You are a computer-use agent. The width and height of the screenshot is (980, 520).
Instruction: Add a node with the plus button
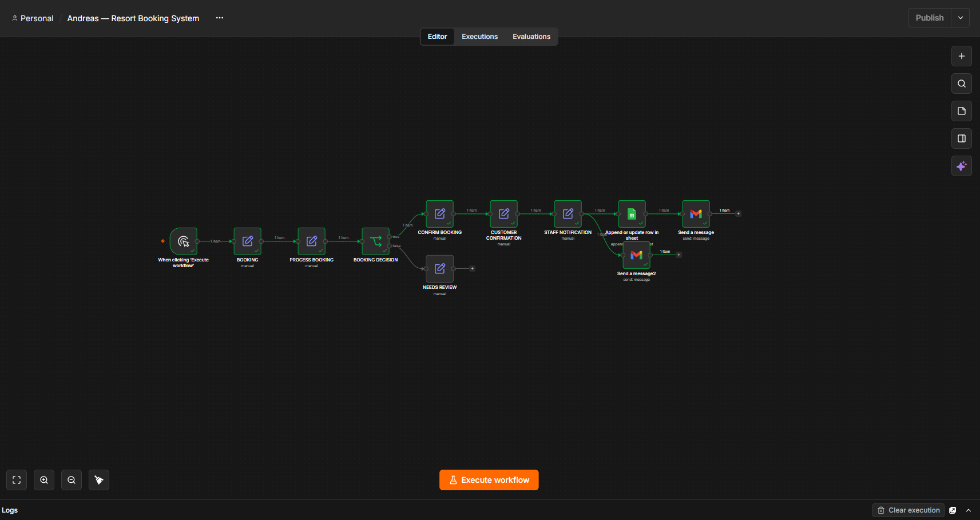click(x=962, y=56)
